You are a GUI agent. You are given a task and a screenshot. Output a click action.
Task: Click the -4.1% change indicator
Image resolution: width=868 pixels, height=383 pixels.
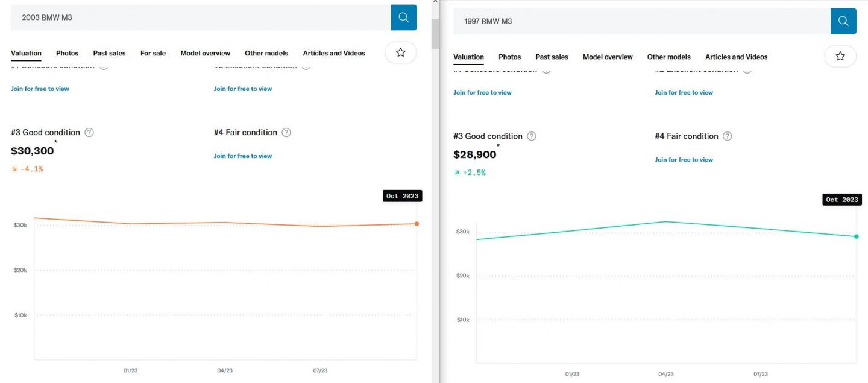coord(27,169)
